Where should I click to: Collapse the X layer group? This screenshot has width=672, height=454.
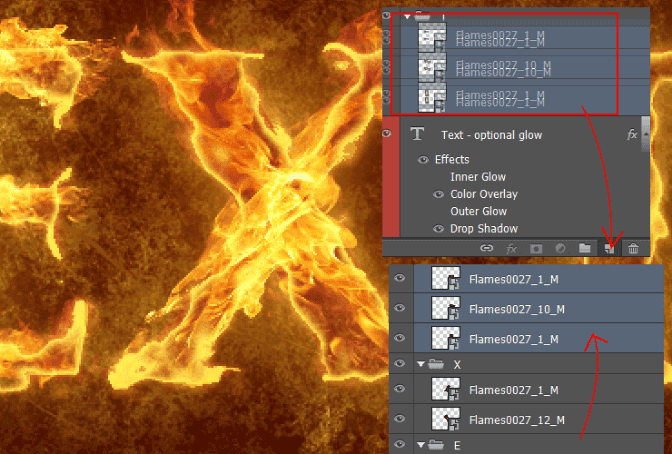pos(420,366)
